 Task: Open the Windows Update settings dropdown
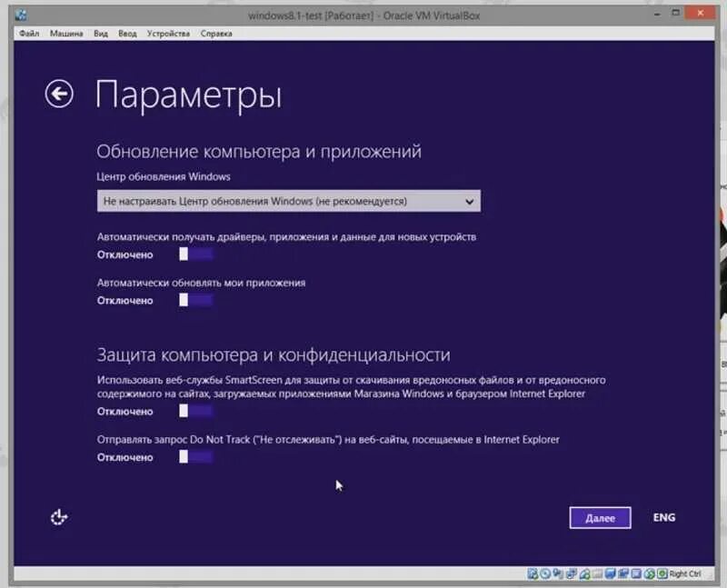[289, 201]
